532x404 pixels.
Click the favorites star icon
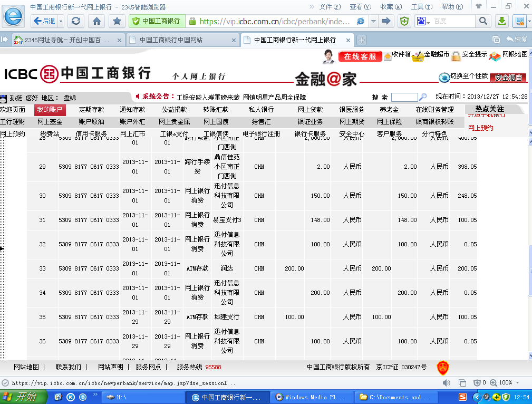click(x=117, y=21)
